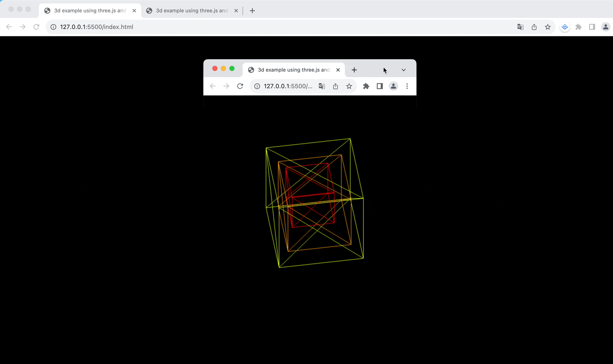The height and width of the screenshot is (364, 613).
Task: Click the Share icon in the main toolbar
Action: (x=534, y=26)
